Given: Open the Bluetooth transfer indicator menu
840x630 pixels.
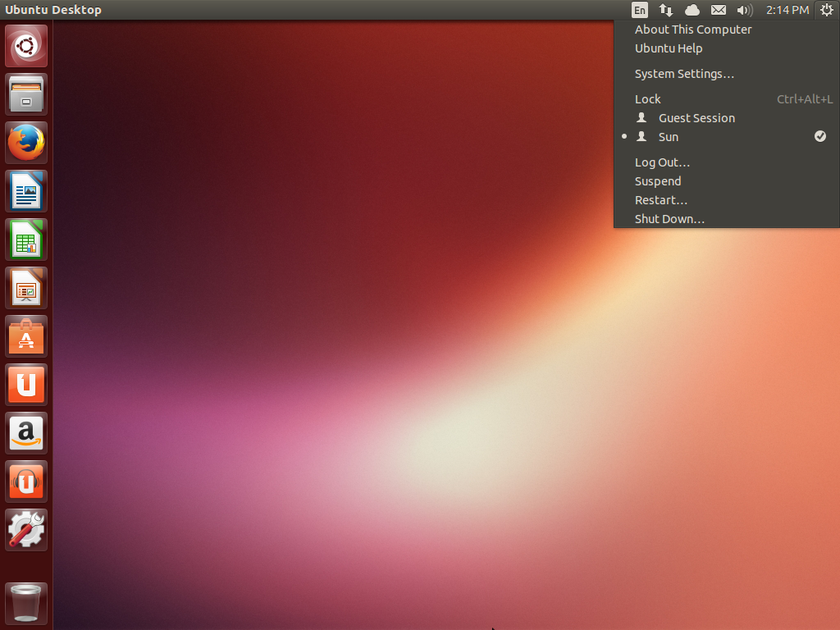Looking at the screenshot, I should 666,10.
